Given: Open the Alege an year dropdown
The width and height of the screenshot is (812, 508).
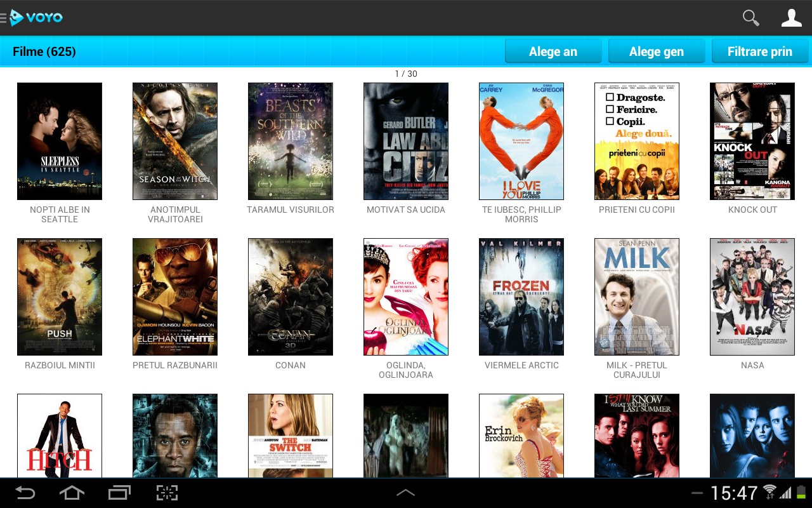Looking at the screenshot, I should pos(553,51).
